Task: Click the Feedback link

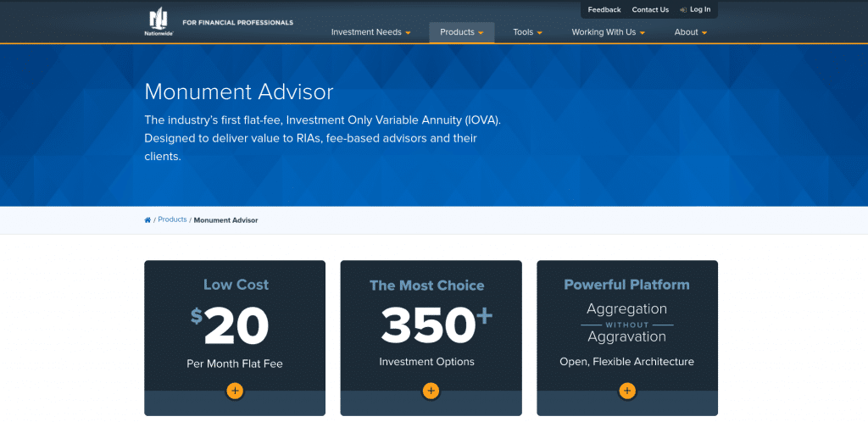Action: pos(604,10)
